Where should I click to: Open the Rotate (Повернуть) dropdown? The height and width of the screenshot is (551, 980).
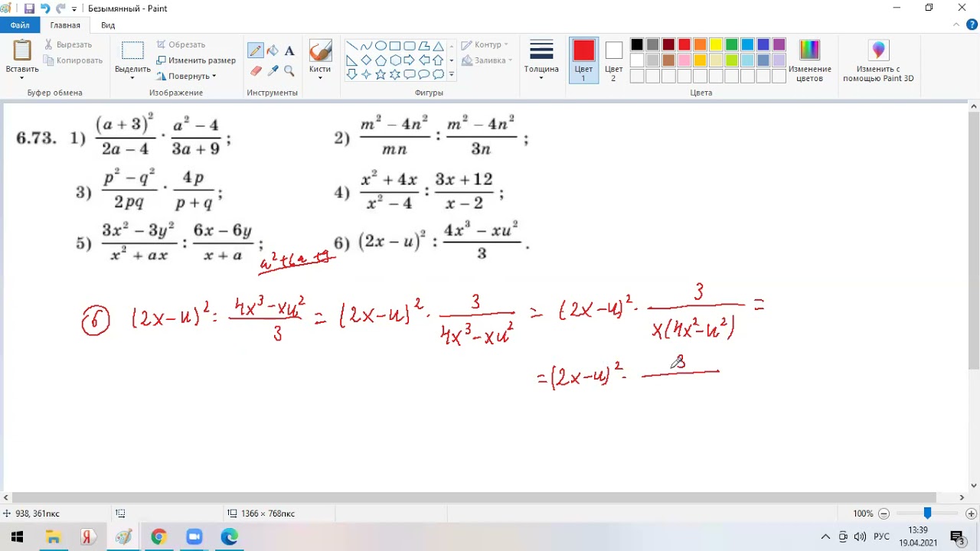tap(187, 76)
